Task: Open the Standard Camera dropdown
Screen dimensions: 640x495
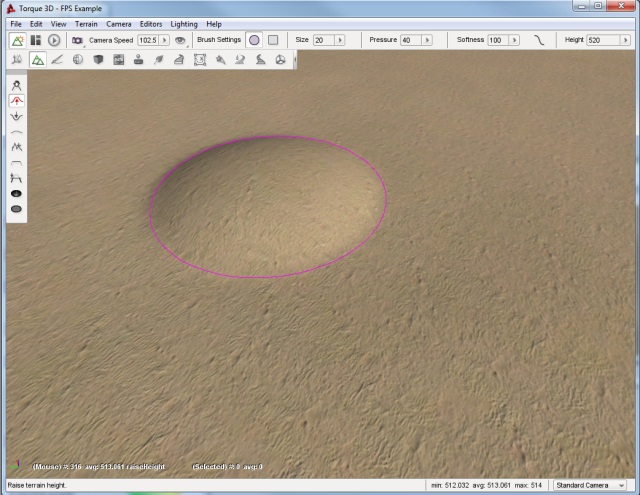Action: [x=590, y=485]
